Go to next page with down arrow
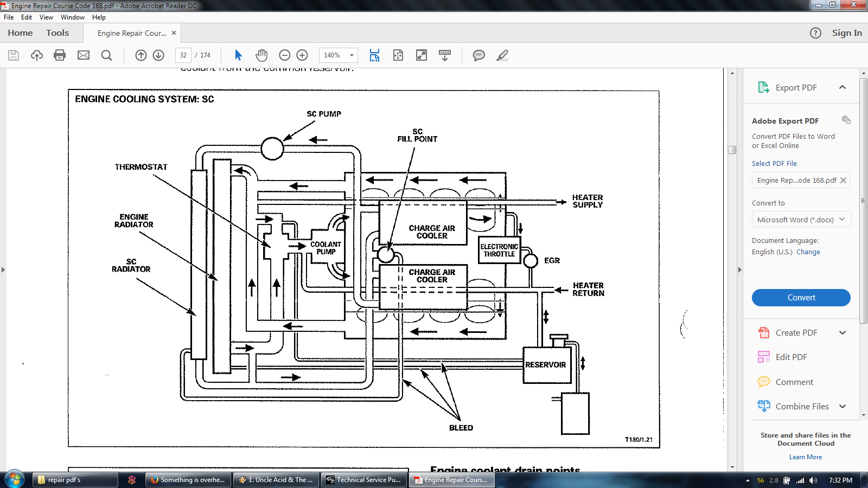The height and width of the screenshot is (488, 868). coord(158,55)
